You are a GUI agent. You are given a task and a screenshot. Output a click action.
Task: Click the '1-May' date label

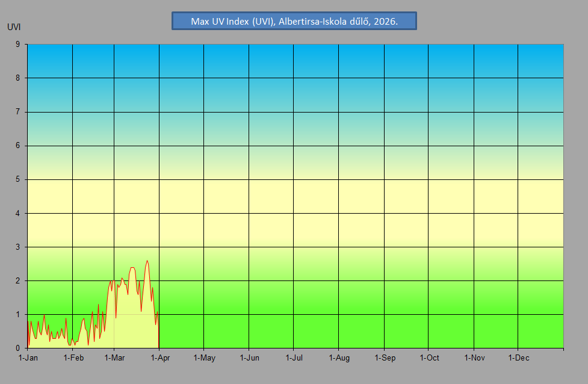(x=204, y=358)
